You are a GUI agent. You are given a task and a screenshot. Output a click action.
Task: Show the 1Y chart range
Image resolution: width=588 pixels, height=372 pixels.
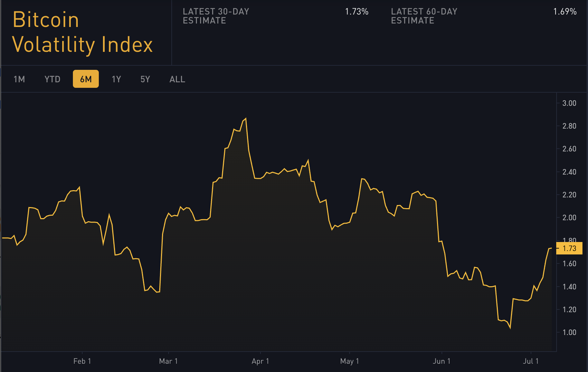click(x=116, y=79)
